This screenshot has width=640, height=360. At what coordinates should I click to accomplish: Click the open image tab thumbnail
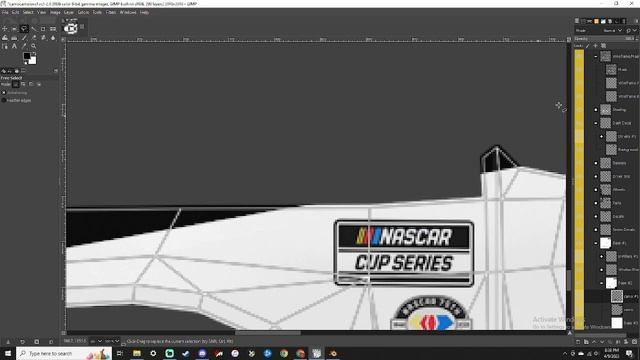71,28
